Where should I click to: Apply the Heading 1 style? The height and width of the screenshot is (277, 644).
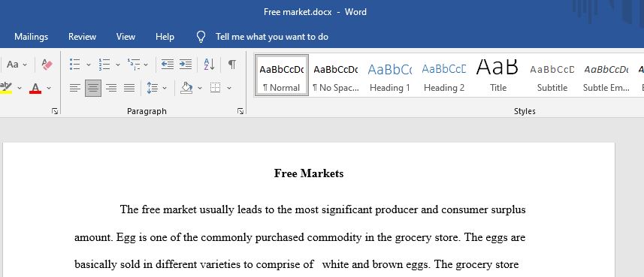tap(390, 76)
